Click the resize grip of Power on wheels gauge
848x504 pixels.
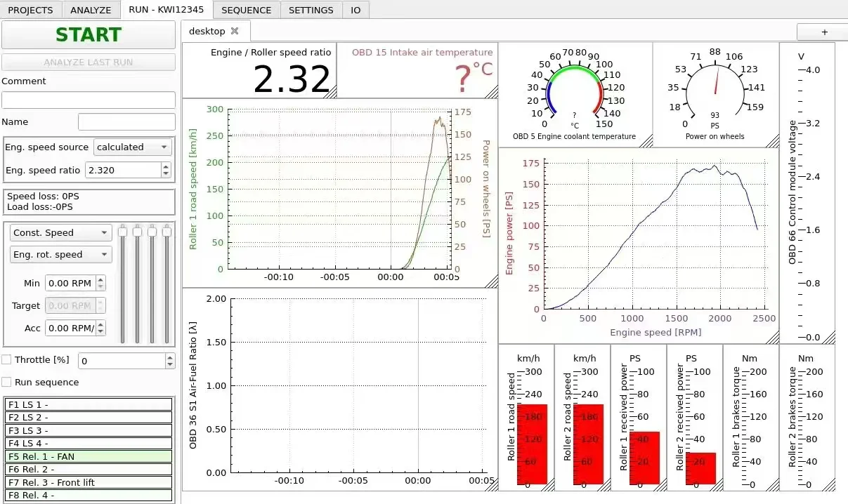tap(773, 141)
